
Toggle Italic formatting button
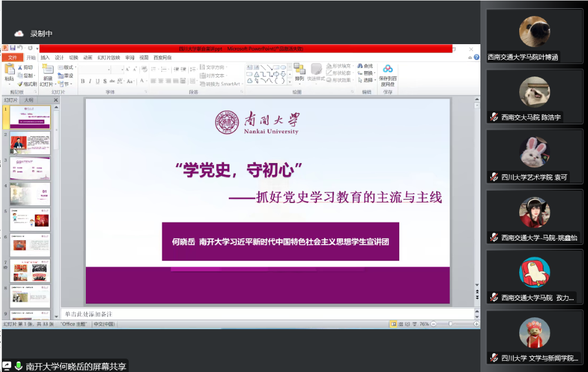click(x=90, y=81)
